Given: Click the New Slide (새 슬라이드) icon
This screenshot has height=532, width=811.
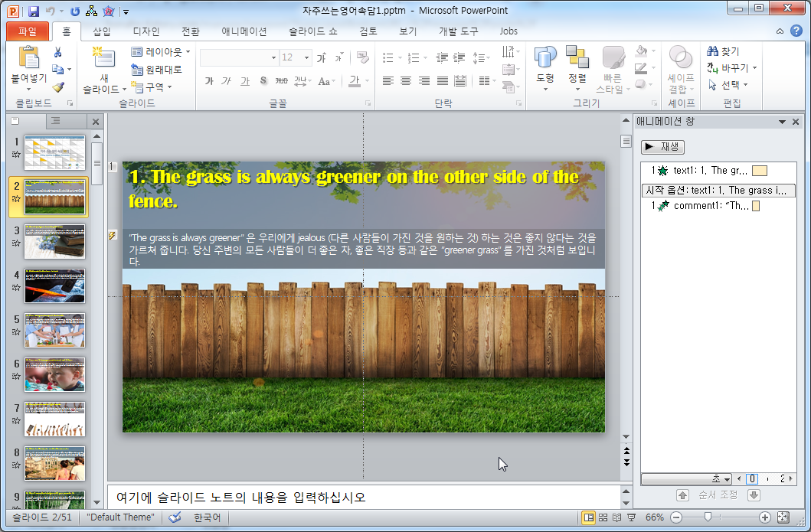Looking at the screenshot, I should point(104,57).
